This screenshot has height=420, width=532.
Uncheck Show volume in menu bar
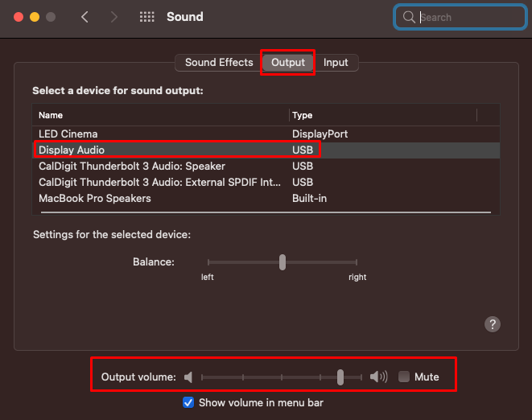(x=188, y=402)
